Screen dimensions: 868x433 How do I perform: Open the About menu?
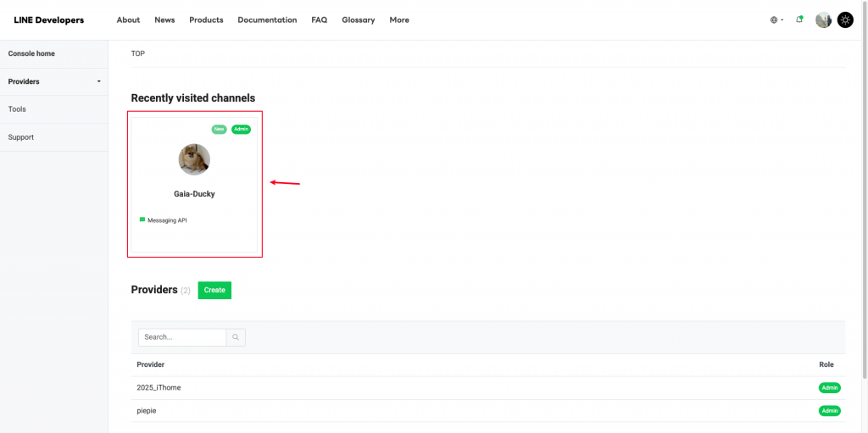point(129,20)
